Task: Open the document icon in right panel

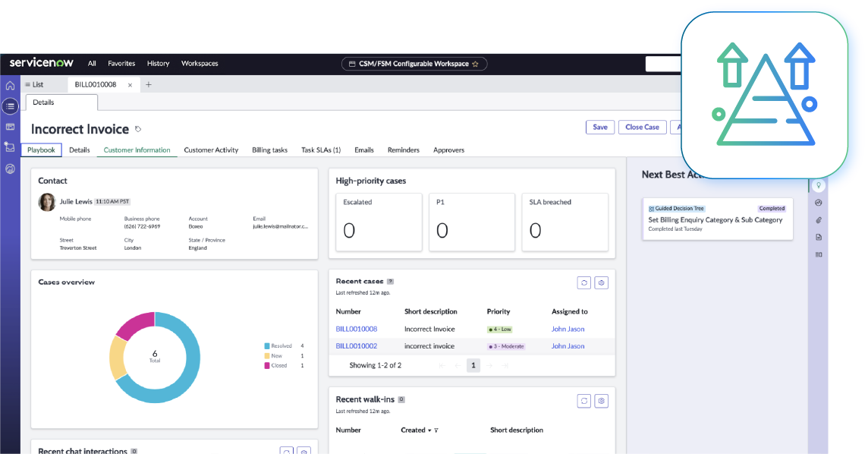Action: pyautogui.click(x=818, y=237)
